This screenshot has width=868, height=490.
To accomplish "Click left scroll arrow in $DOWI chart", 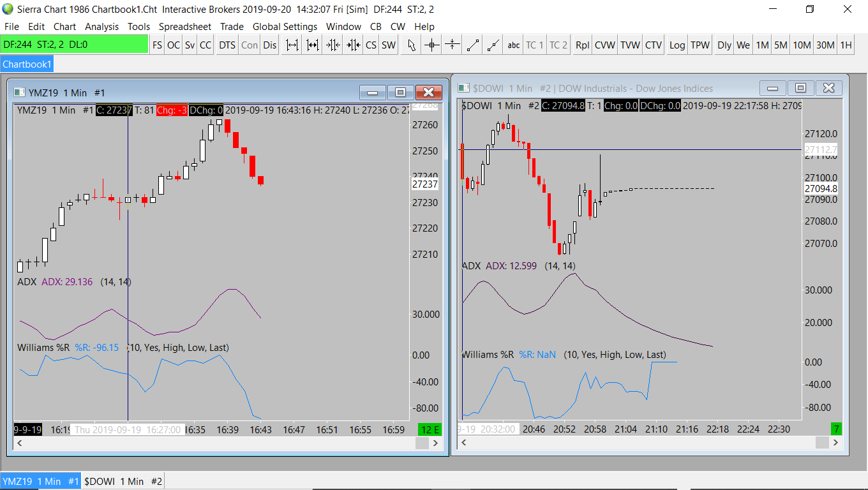I will click(x=463, y=442).
